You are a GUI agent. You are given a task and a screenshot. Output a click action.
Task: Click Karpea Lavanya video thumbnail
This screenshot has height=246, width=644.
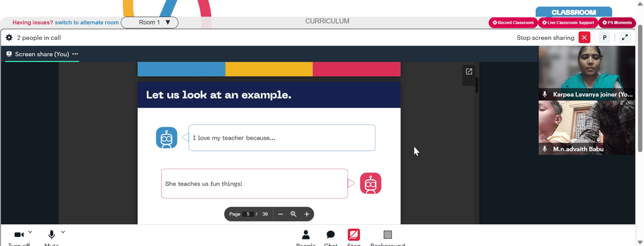pyautogui.click(x=587, y=73)
